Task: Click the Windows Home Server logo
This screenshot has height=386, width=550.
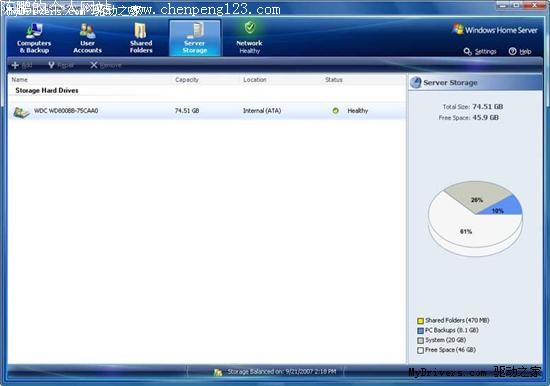Action: [x=495, y=30]
